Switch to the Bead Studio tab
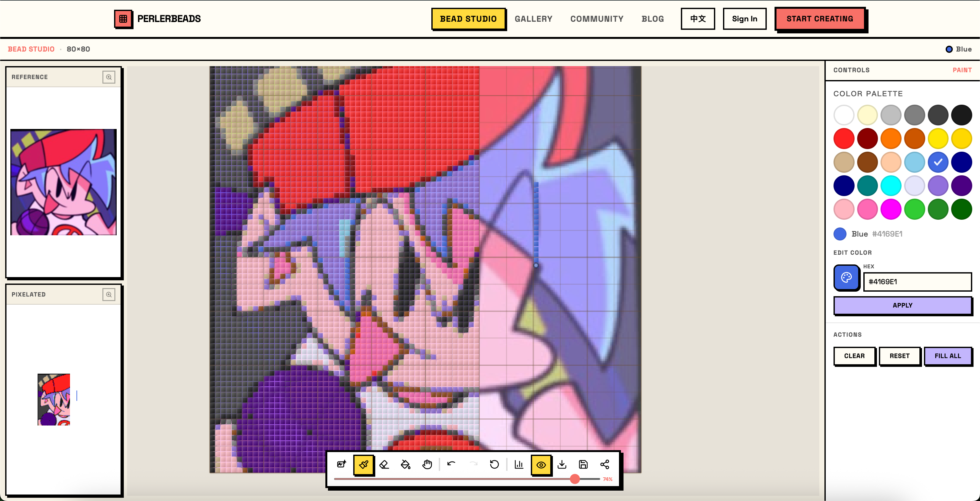The image size is (980, 501). [x=468, y=19]
